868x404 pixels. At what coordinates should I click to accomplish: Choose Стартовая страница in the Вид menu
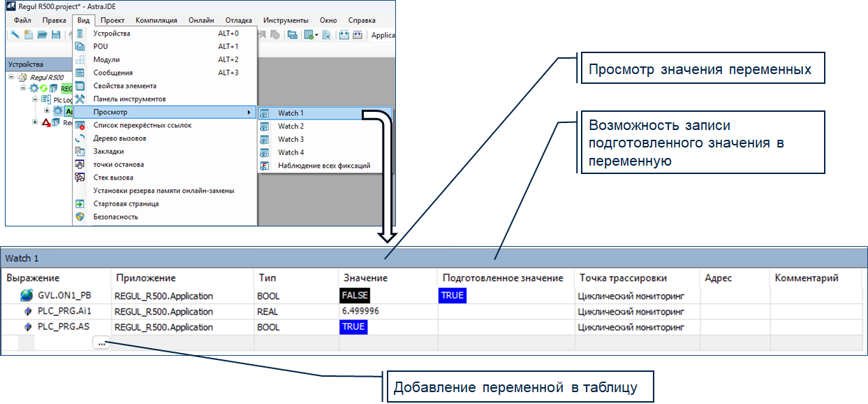(x=126, y=203)
